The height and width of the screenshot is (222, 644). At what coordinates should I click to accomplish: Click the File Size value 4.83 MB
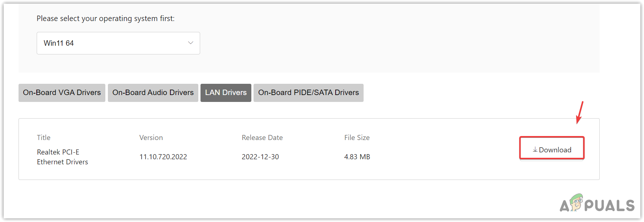pyautogui.click(x=357, y=157)
